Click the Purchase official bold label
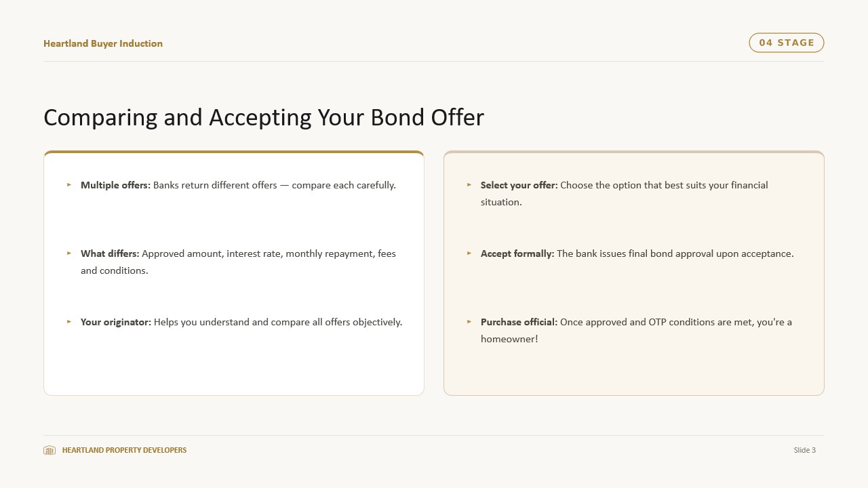This screenshot has width=868, height=488. tap(519, 322)
